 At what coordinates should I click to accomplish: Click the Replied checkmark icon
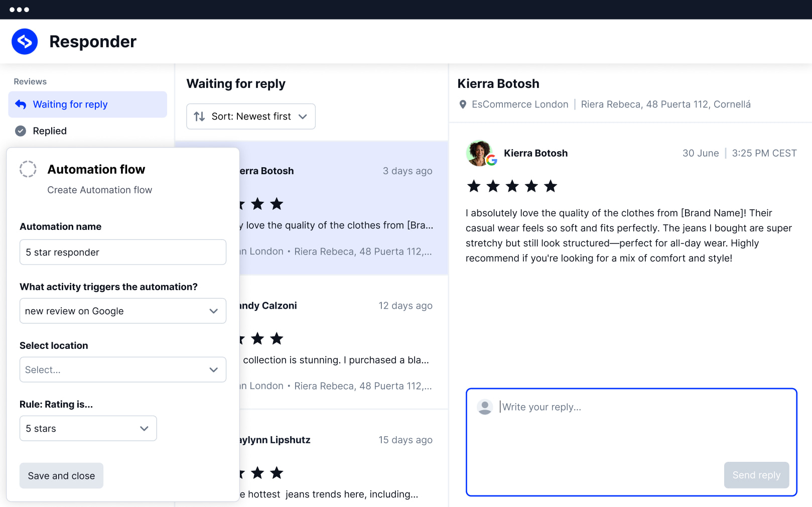pos(21,131)
